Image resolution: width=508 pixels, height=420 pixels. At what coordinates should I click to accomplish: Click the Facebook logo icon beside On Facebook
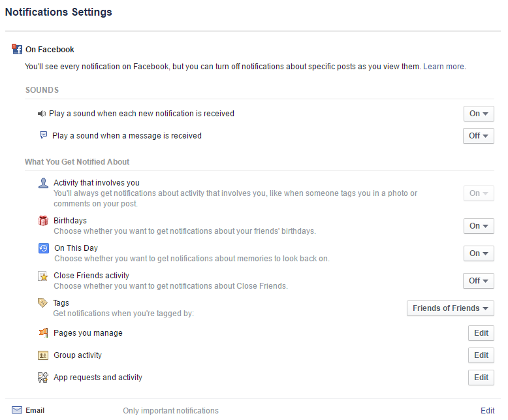click(18, 49)
